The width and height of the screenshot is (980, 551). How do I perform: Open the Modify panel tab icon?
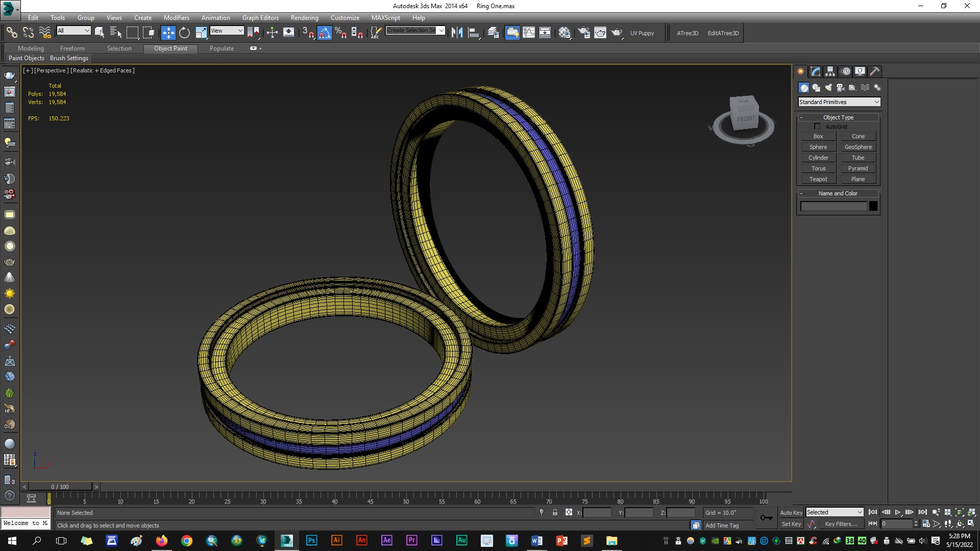click(x=816, y=71)
